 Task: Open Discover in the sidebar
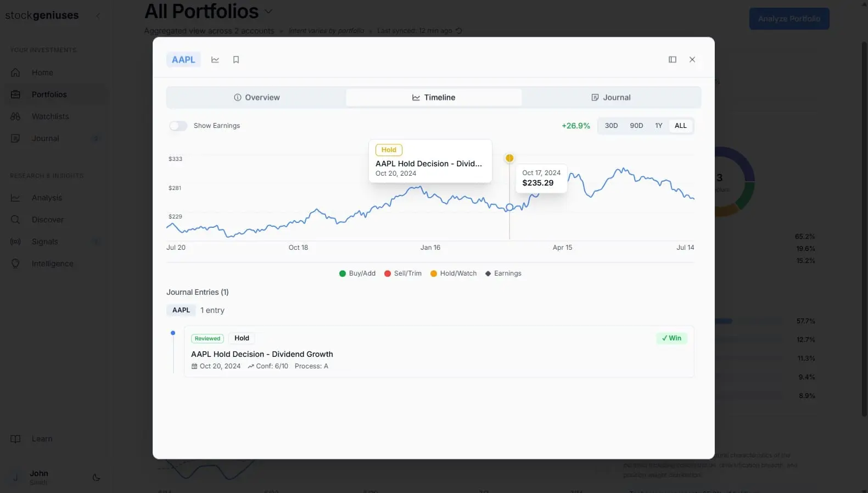55,220
